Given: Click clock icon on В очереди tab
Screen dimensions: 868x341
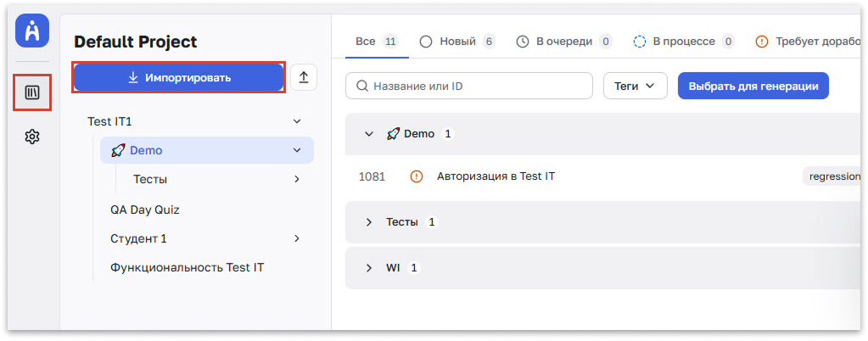Looking at the screenshot, I should click(523, 42).
